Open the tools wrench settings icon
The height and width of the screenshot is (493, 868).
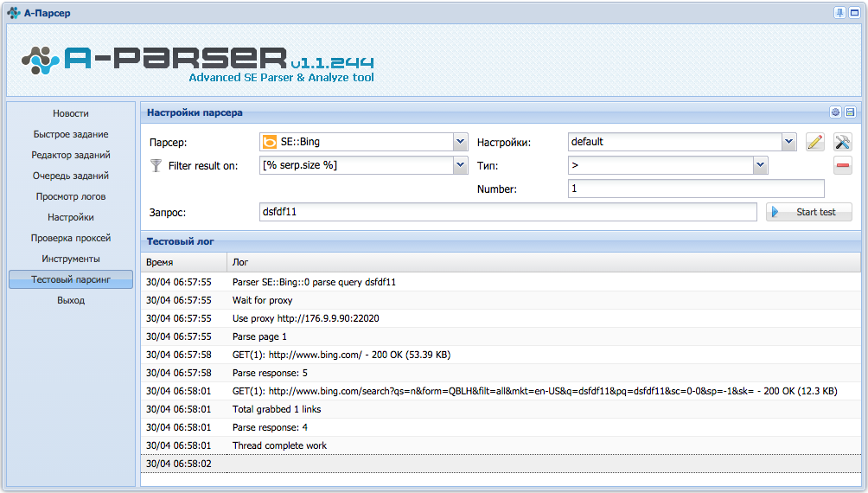pyautogui.click(x=843, y=142)
